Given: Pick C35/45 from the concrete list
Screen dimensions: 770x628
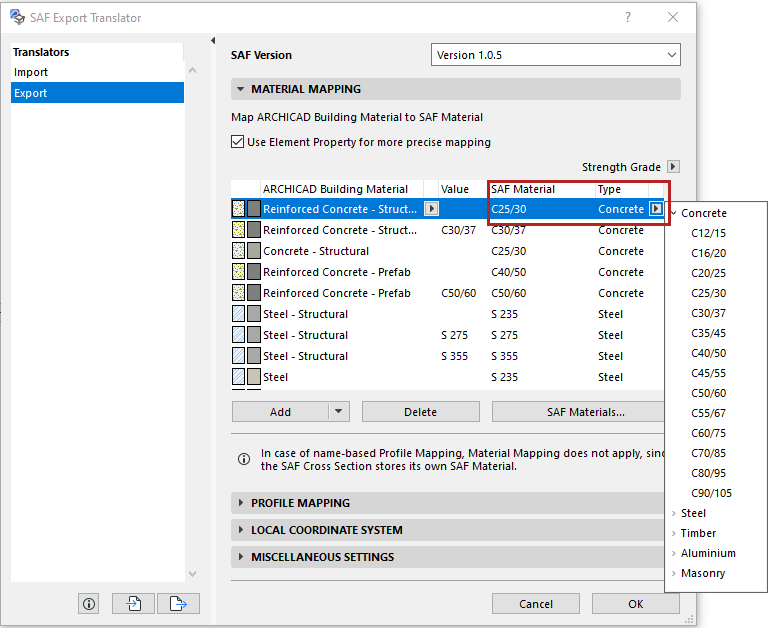Looking at the screenshot, I should 708,333.
